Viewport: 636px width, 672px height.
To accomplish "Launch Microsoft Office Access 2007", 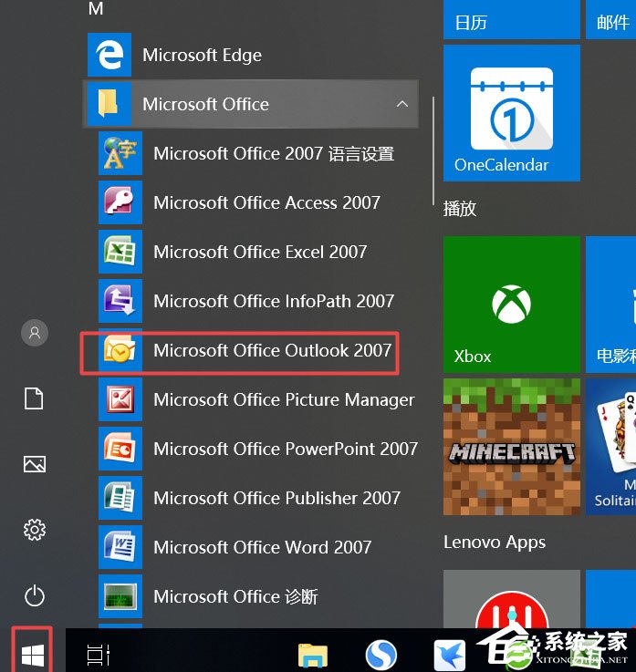I will pos(266,202).
